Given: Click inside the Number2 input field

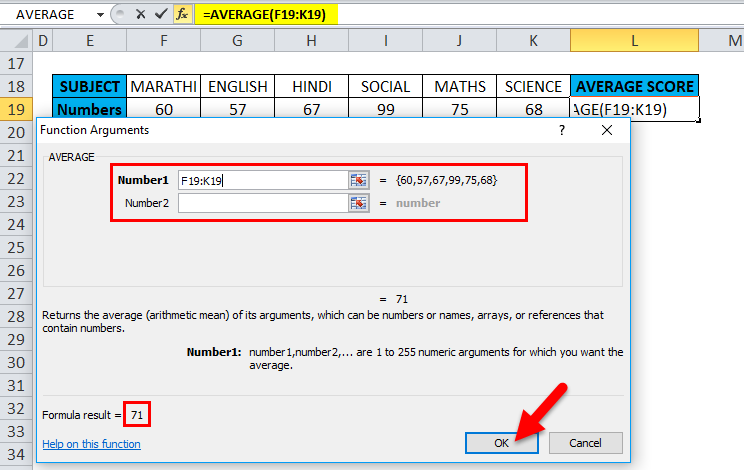Looking at the screenshot, I should point(263,203).
